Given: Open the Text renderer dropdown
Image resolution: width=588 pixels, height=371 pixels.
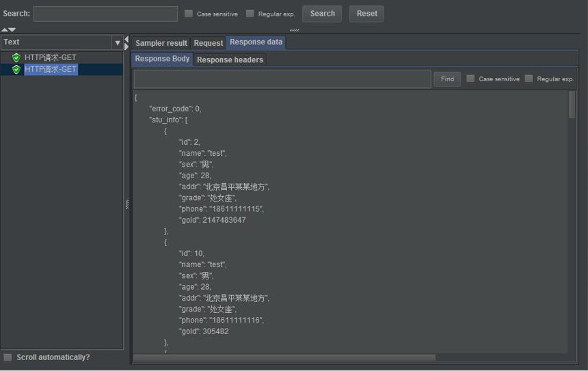Looking at the screenshot, I should click(118, 43).
